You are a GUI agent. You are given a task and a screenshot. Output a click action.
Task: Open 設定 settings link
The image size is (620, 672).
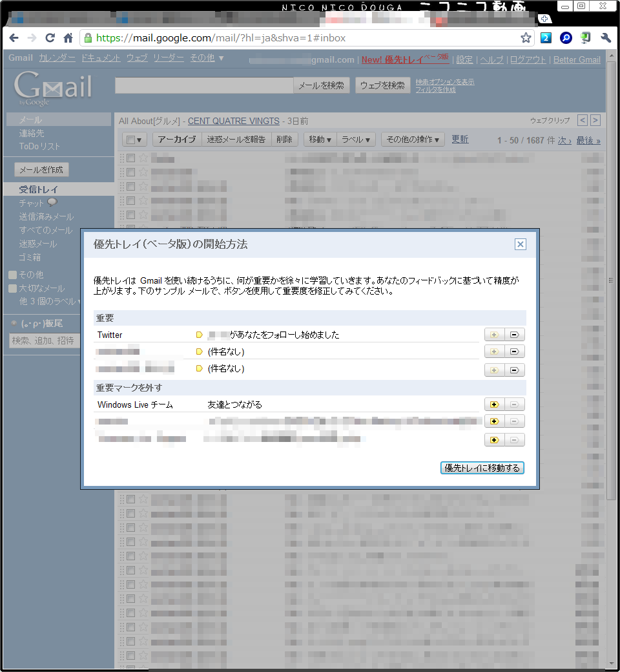(464, 59)
